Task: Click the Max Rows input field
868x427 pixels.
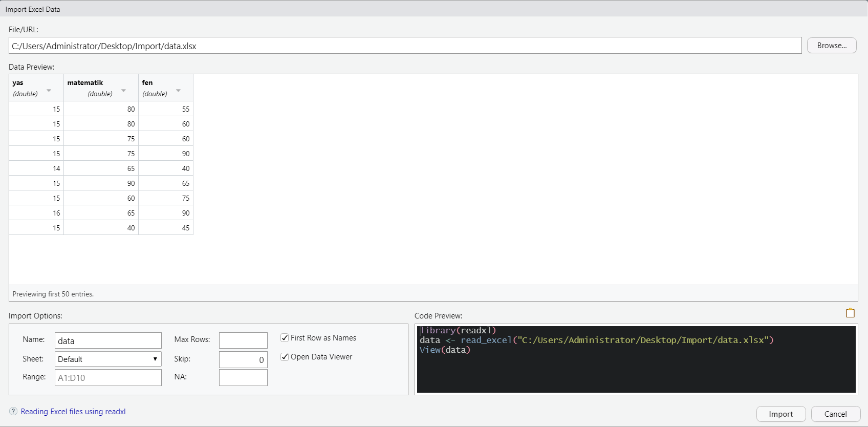Action: pos(243,340)
